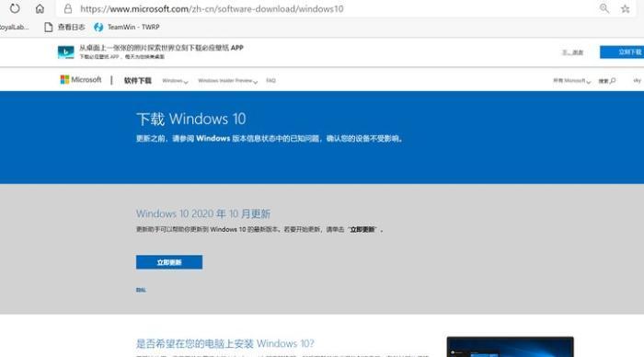
Task: Open the FAQ menu item
Action: coord(270,81)
